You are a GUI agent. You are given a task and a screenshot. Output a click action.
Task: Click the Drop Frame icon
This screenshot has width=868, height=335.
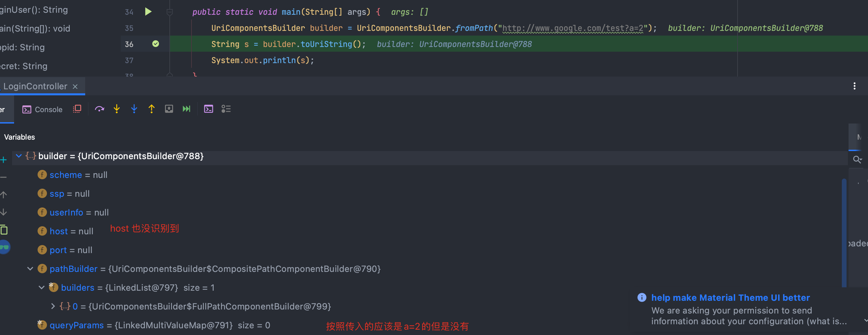pyautogui.click(x=169, y=109)
